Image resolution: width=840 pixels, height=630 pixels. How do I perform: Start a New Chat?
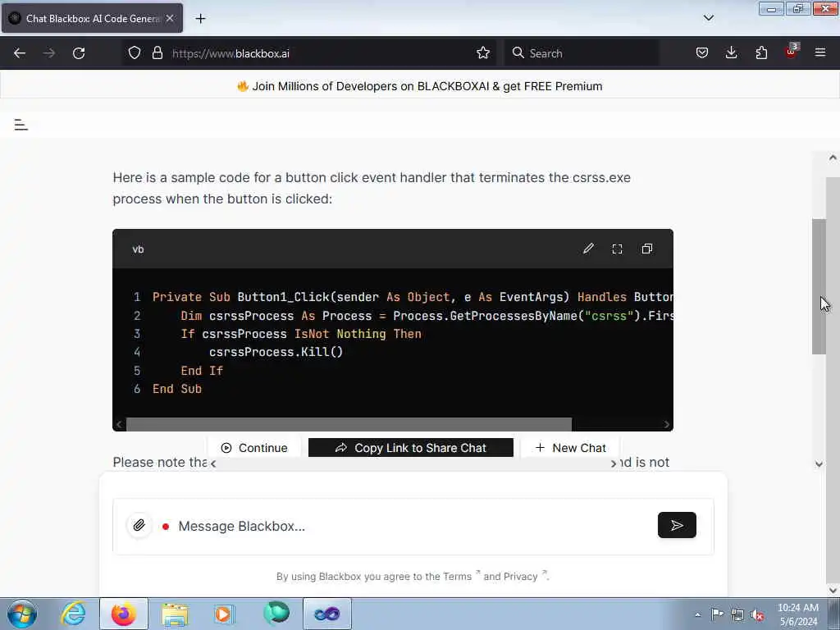point(570,448)
